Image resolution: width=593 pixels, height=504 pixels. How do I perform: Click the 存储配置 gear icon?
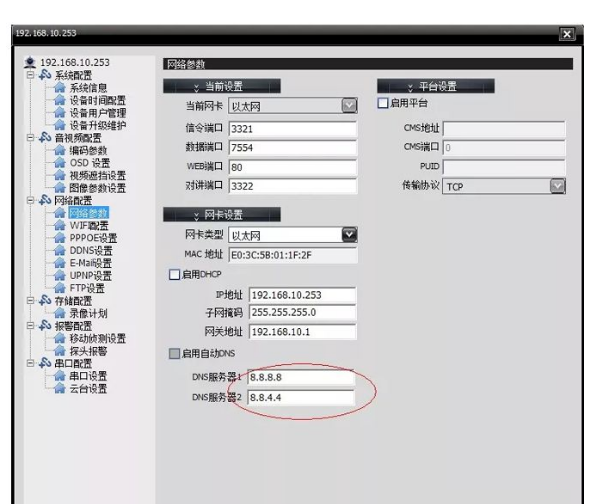45,301
